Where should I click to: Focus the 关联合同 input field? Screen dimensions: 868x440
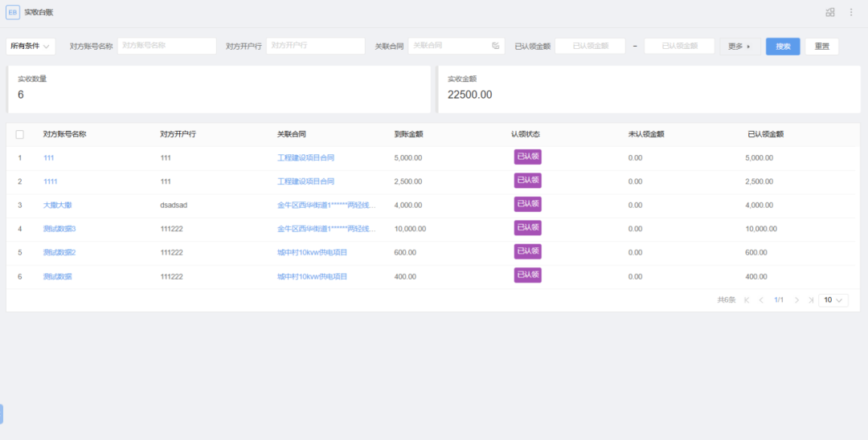(x=457, y=46)
